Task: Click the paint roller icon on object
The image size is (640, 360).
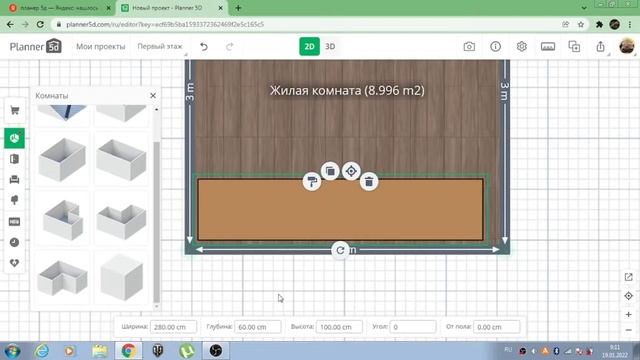Action: (x=312, y=181)
